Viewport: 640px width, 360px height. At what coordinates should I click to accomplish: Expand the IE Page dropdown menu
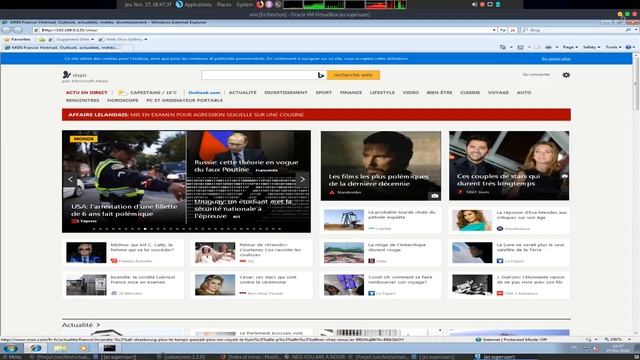coord(570,47)
